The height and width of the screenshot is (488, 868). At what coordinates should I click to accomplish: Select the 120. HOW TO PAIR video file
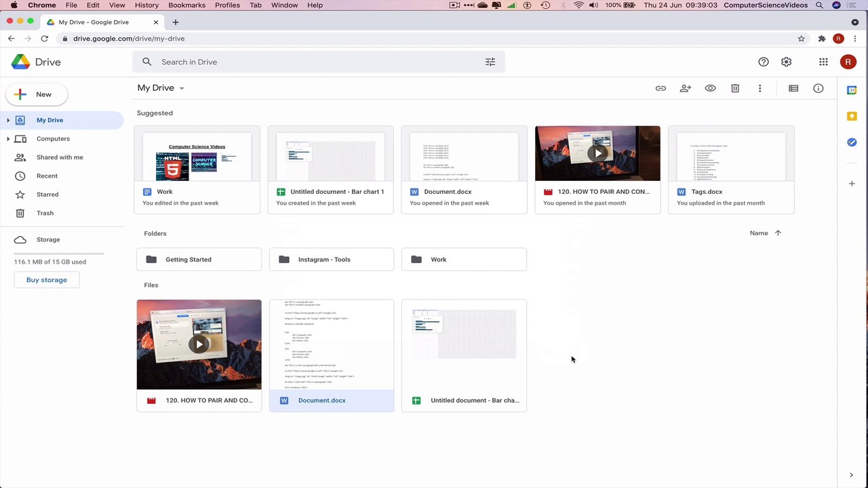(199, 356)
